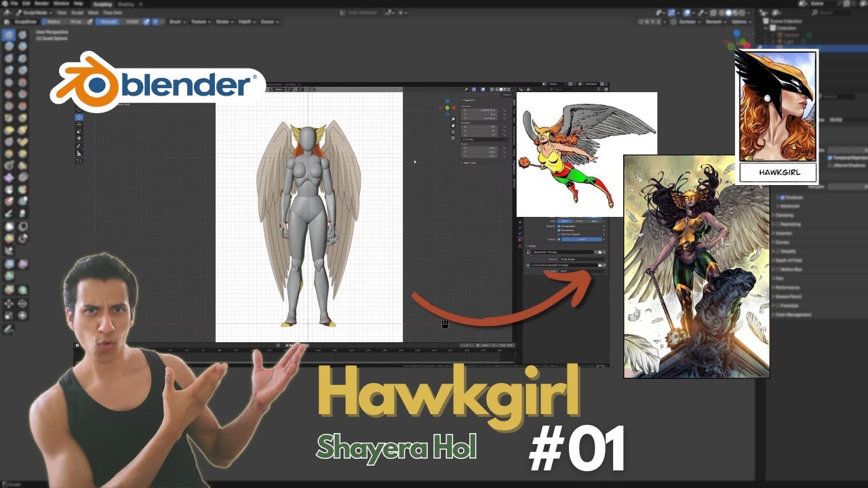The width and height of the screenshot is (868, 488).
Task: Toggle the Only Axis Aligned checkbox
Action: point(559,235)
